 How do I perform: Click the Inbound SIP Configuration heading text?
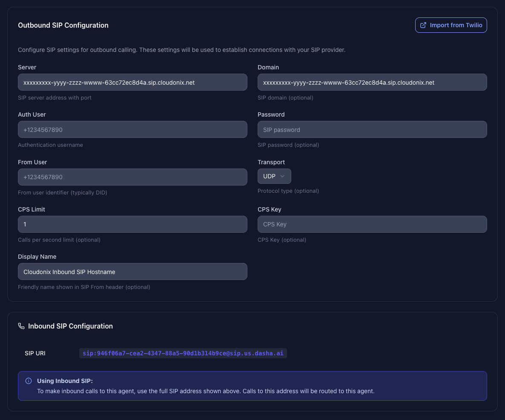click(70, 326)
